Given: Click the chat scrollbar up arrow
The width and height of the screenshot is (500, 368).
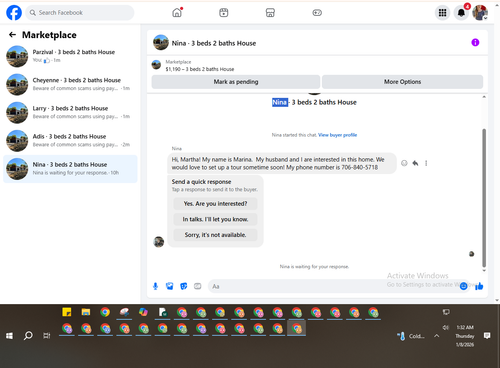Looking at the screenshot, I should click(484, 97).
